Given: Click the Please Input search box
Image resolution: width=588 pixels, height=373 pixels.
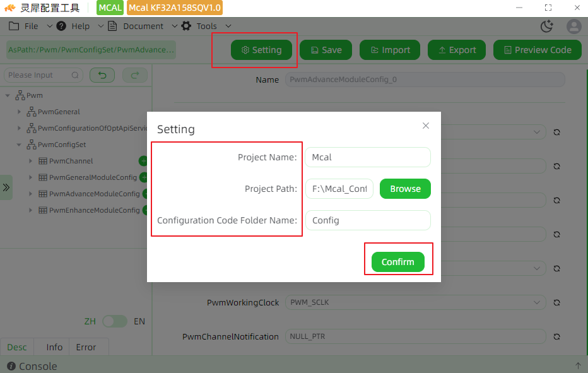Looking at the screenshot, I should (44, 75).
